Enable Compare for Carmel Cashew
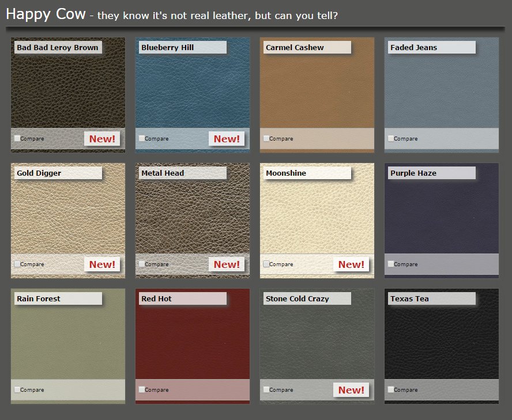 pos(266,138)
